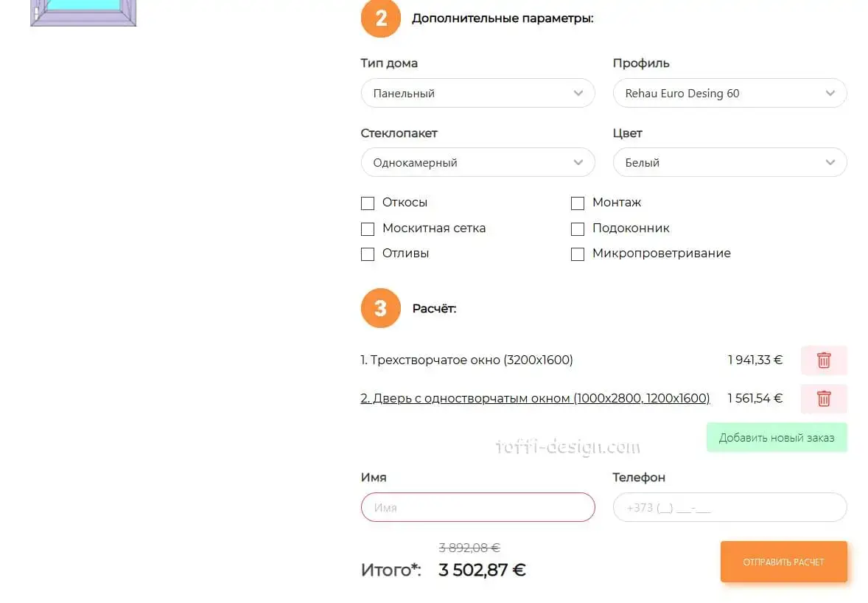Viewport: 868px width, 603px height.
Task: Enable the Откосы checkbox
Action: pos(368,203)
